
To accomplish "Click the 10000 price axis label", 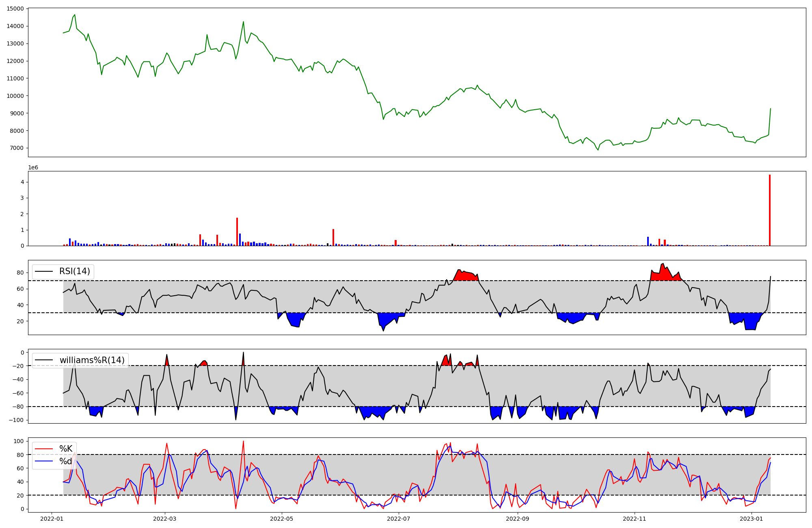I will 15,96.
